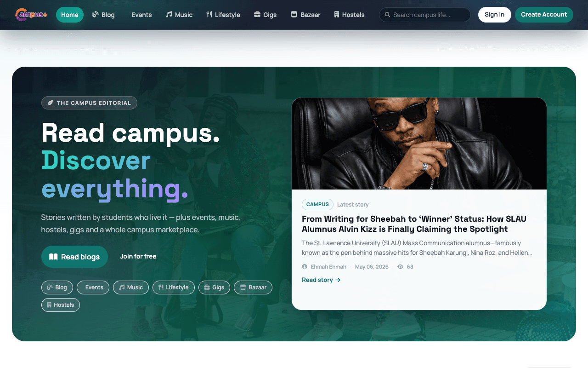Screen dimensions: 588x368
Task: Click the Read story link
Action: 321,280
